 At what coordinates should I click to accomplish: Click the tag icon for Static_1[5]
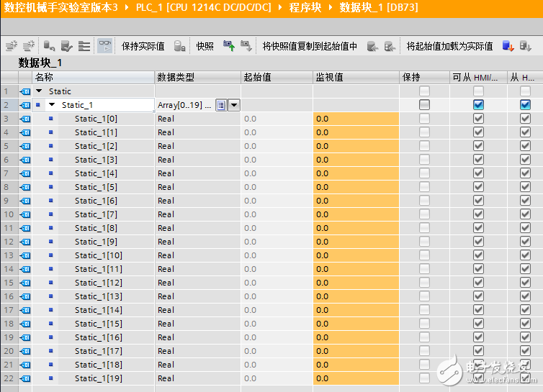pos(25,187)
